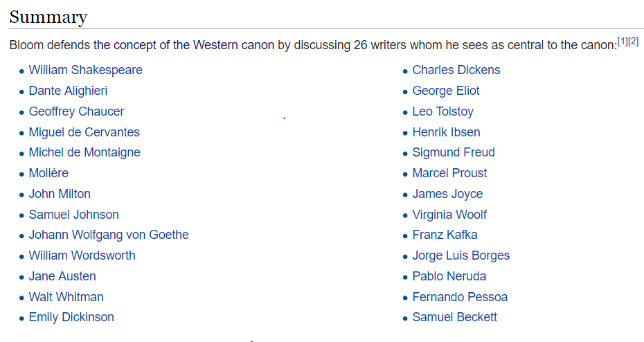Open the Michel de Montaigne link
This screenshot has height=342, width=644.
[x=84, y=152]
